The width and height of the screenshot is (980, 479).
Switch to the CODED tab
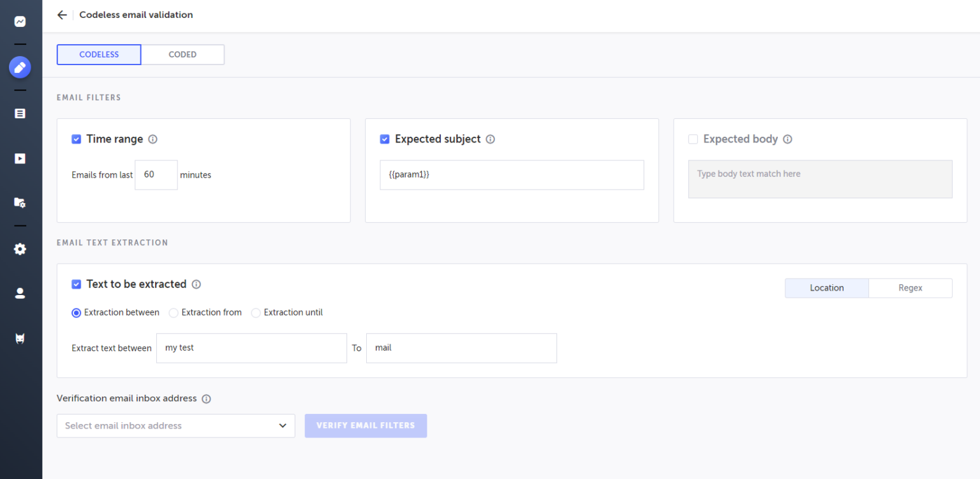tap(182, 54)
